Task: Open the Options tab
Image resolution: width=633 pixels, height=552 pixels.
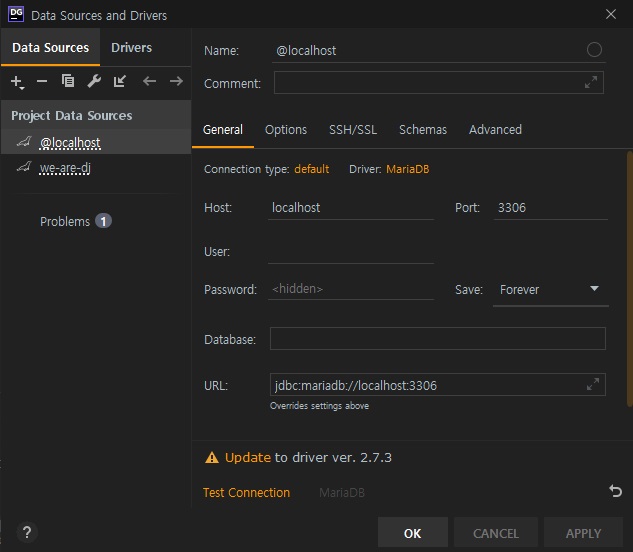Action: [x=286, y=130]
